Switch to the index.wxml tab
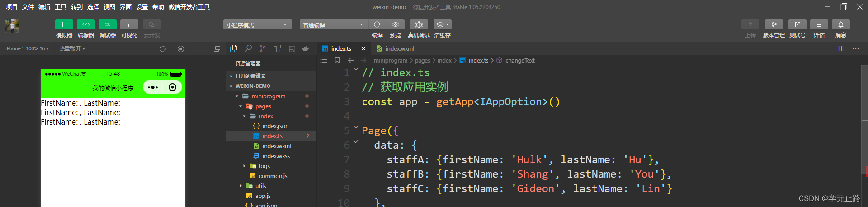Image resolution: width=868 pixels, height=207 pixels. tap(400, 48)
